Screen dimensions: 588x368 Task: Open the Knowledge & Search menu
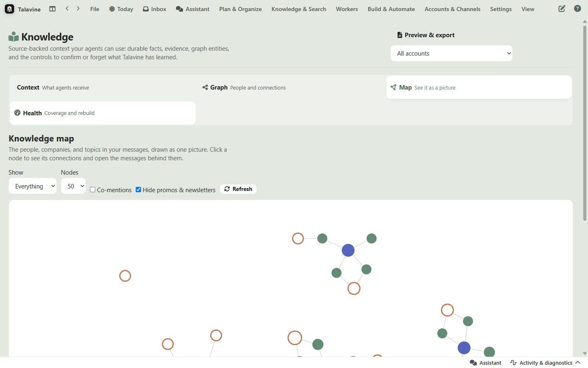[x=299, y=9]
